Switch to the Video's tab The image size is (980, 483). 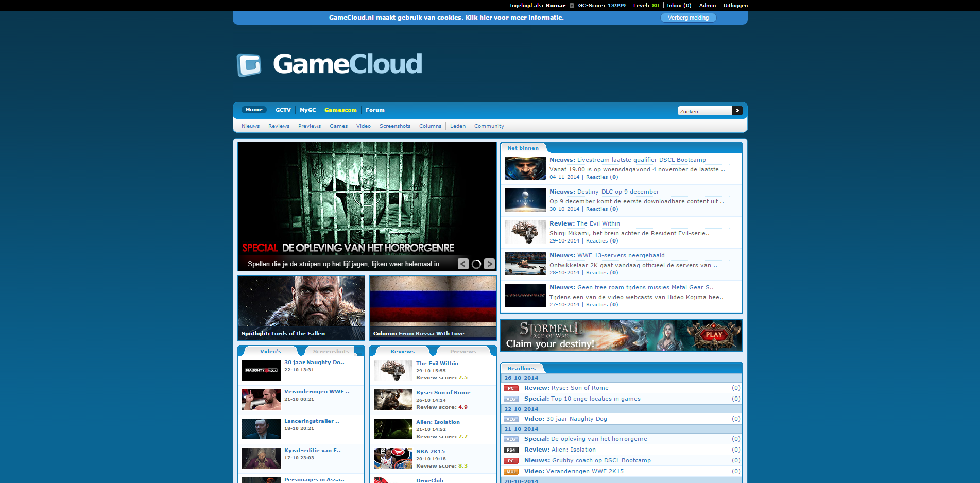(x=270, y=352)
